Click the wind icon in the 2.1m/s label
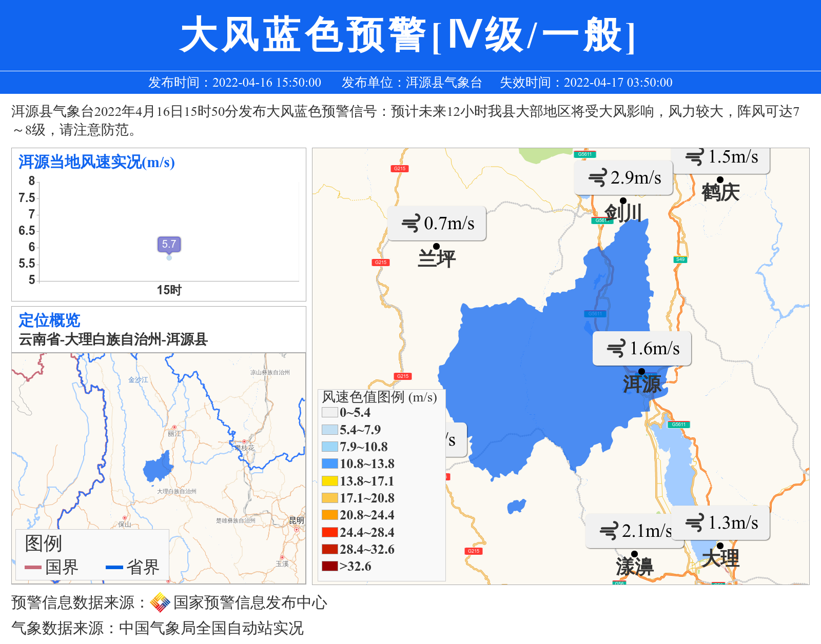The width and height of the screenshot is (821, 644). point(609,531)
